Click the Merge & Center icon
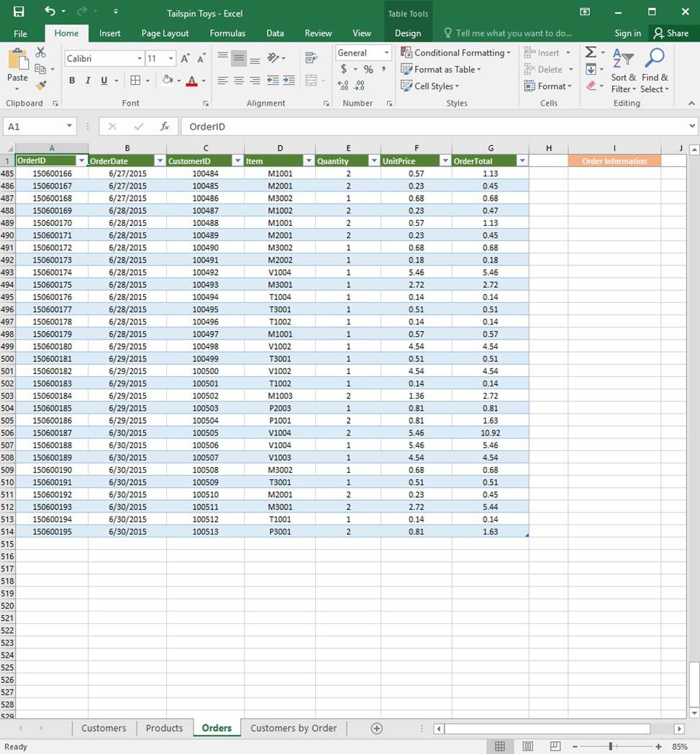 pyautogui.click(x=311, y=81)
